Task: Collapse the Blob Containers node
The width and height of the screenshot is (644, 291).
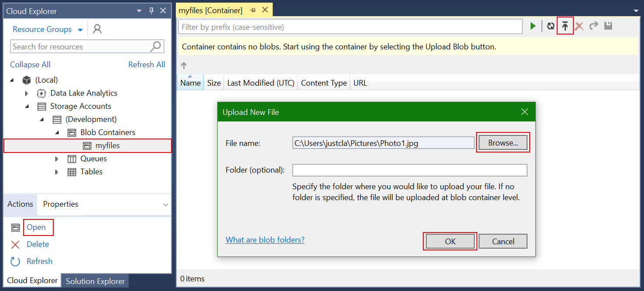Action: 57,132
